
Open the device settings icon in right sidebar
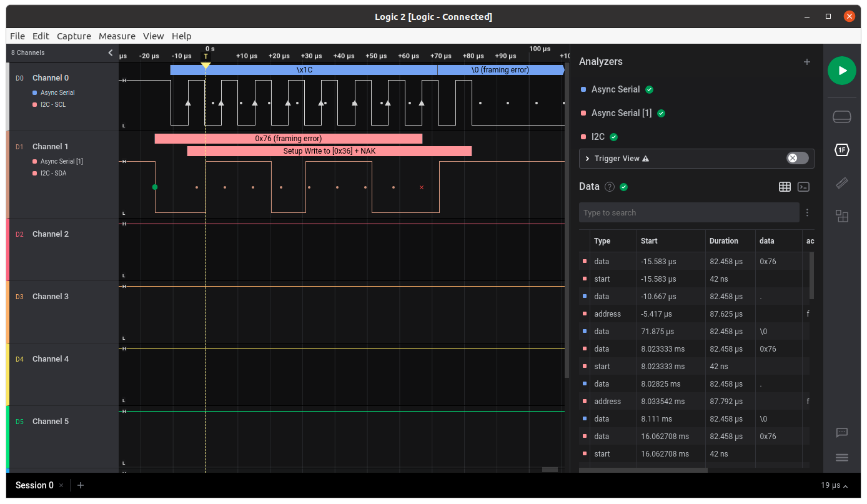point(842,117)
